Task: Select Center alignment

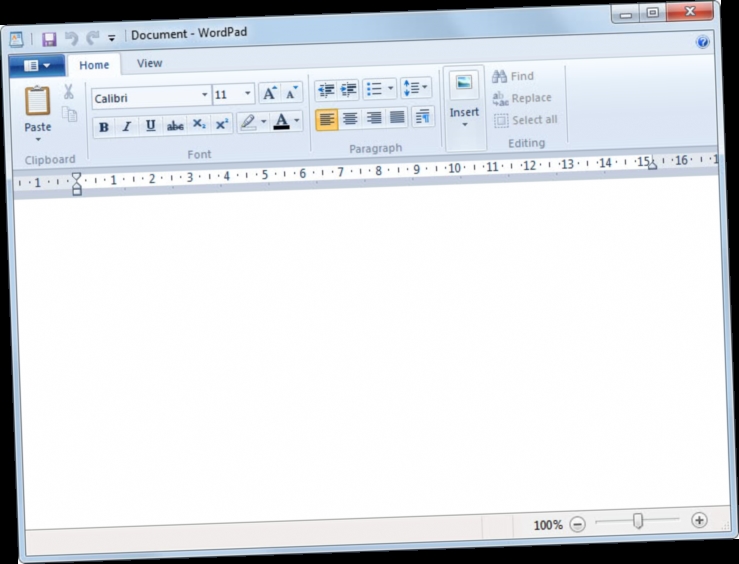Action: [350, 118]
